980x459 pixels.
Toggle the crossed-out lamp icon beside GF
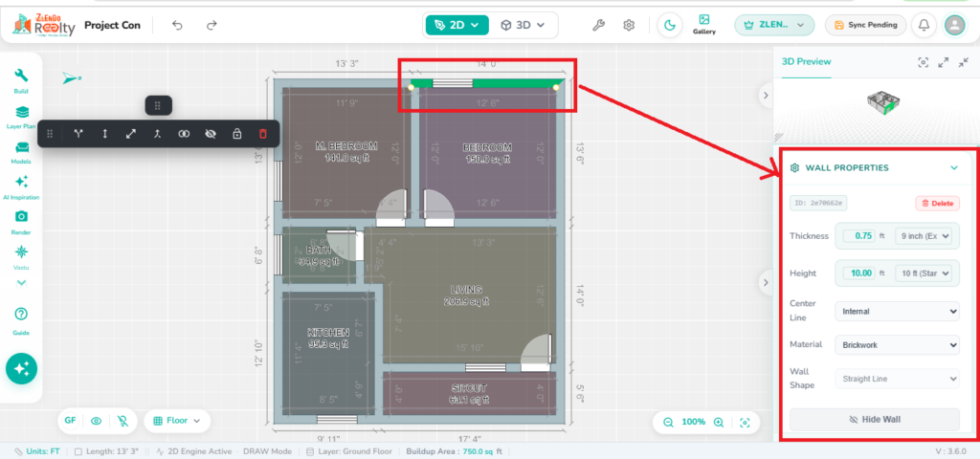coord(122,421)
